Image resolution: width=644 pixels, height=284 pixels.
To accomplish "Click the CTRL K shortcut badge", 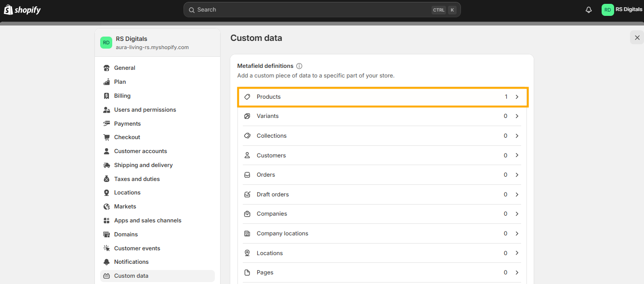I will point(444,10).
